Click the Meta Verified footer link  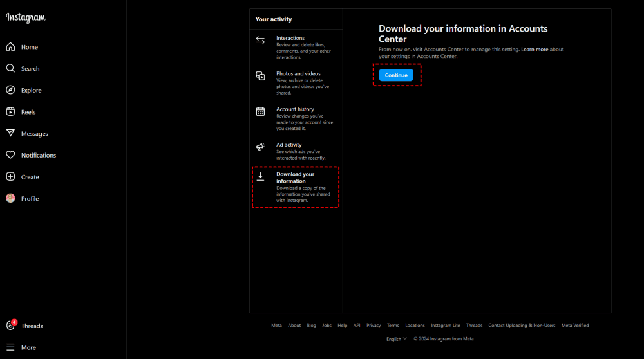(575, 326)
